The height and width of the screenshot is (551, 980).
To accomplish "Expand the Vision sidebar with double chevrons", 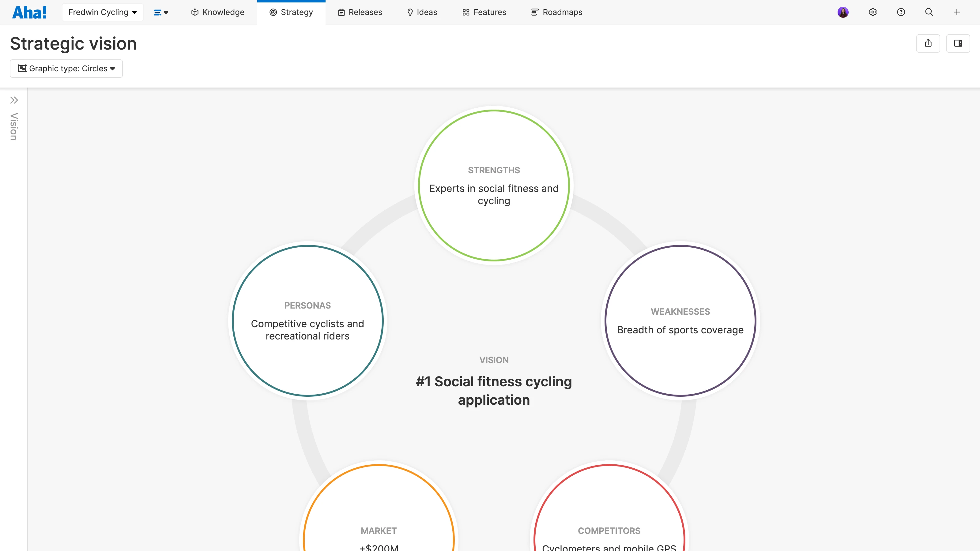I will pos(14,100).
